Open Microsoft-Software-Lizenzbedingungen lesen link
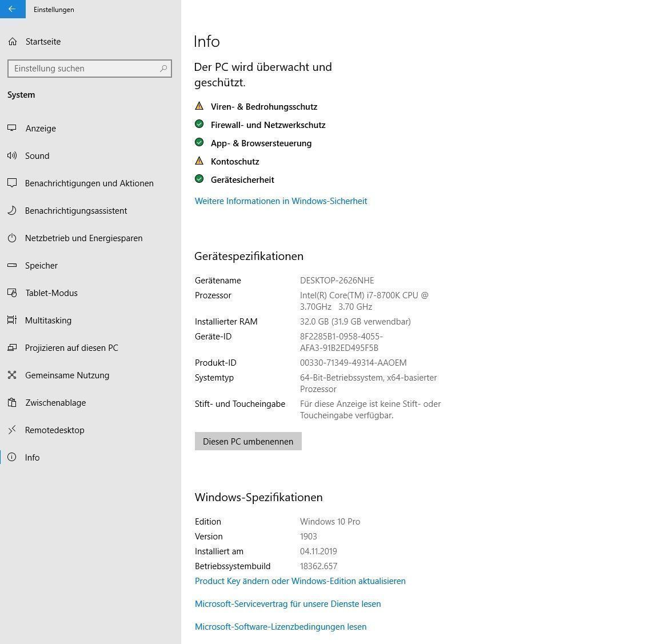The width and height of the screenshot is (659, 644). [x=280, y=627]
